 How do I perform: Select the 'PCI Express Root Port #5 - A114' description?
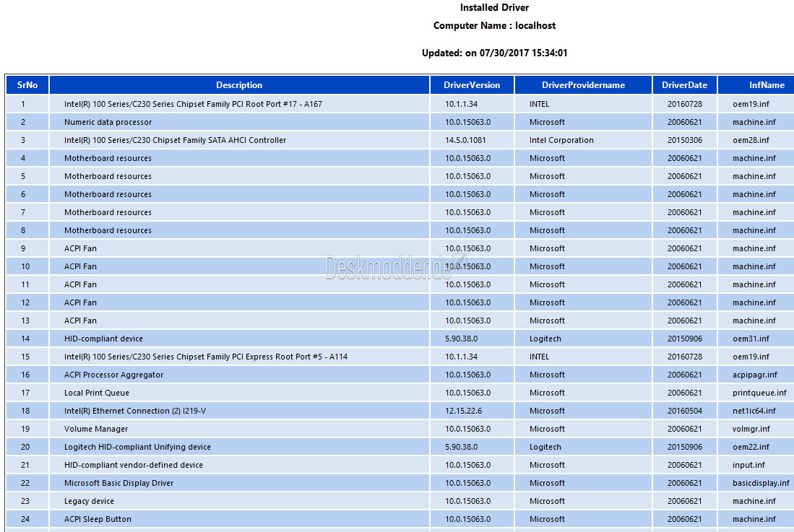tap(206, 357)
